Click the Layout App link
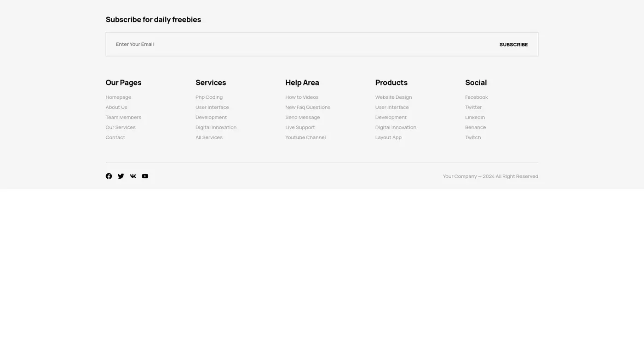This screenshot has height=362, width=644. coord(388,137)
